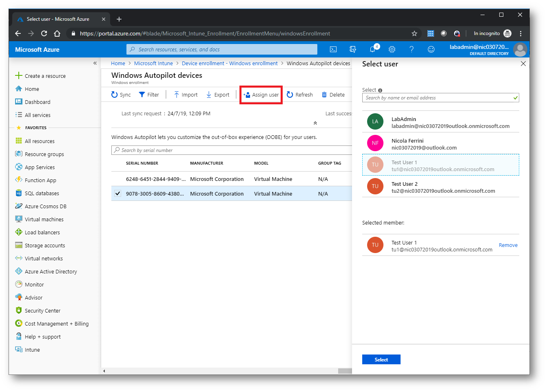The image size is (547, 392).
Task: Click Refresh in the toolbar
Action: (x=300, y=95)
